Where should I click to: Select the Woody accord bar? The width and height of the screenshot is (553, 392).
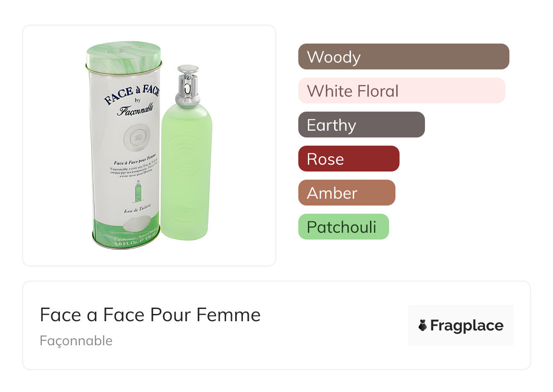(403, 57)
